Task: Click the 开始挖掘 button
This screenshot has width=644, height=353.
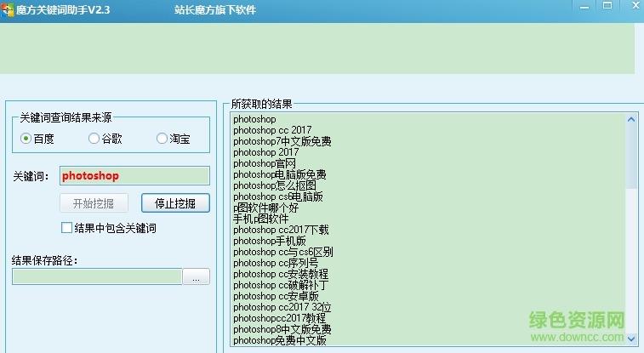Action: [94, 203]
